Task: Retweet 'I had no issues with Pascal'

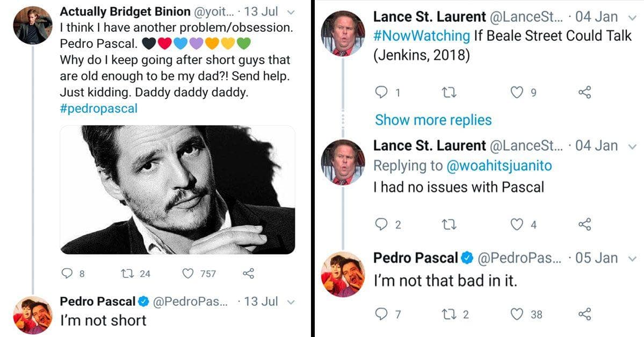Action: point(450,225)
